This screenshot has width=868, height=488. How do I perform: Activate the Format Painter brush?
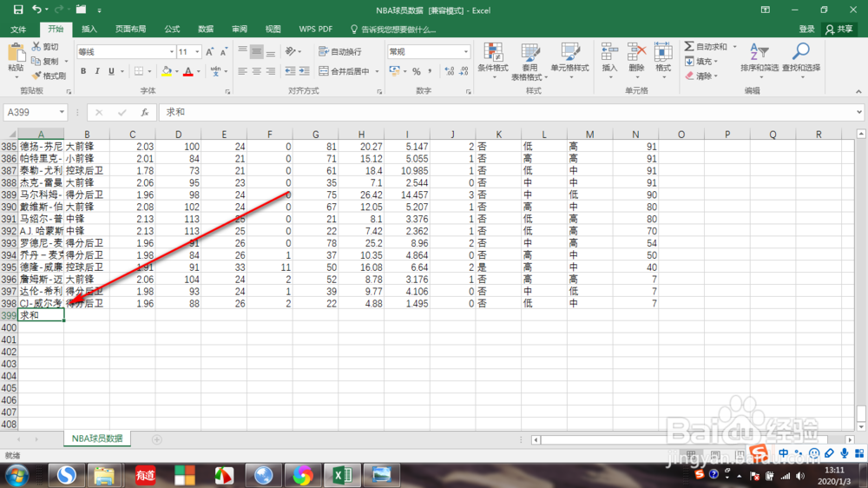[x=49, y=76]
